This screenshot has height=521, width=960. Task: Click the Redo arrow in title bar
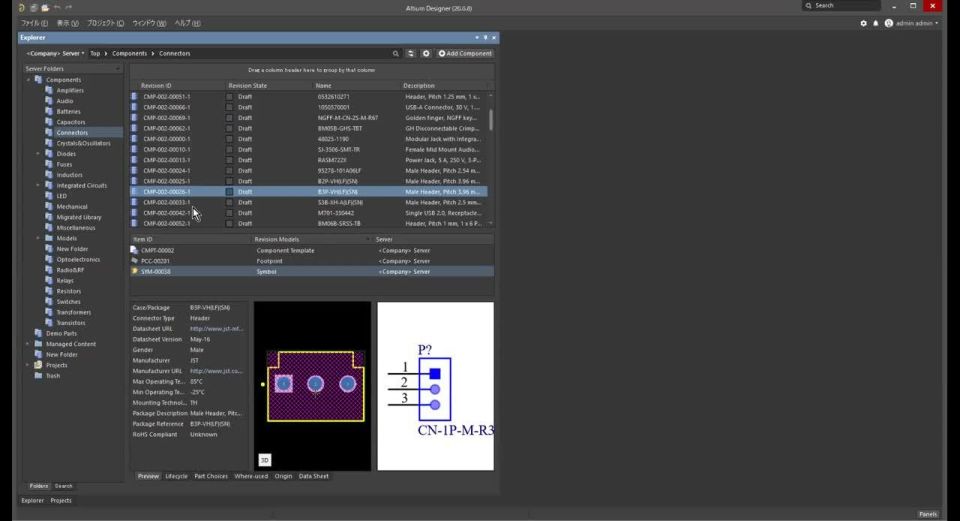pos(69,8)
